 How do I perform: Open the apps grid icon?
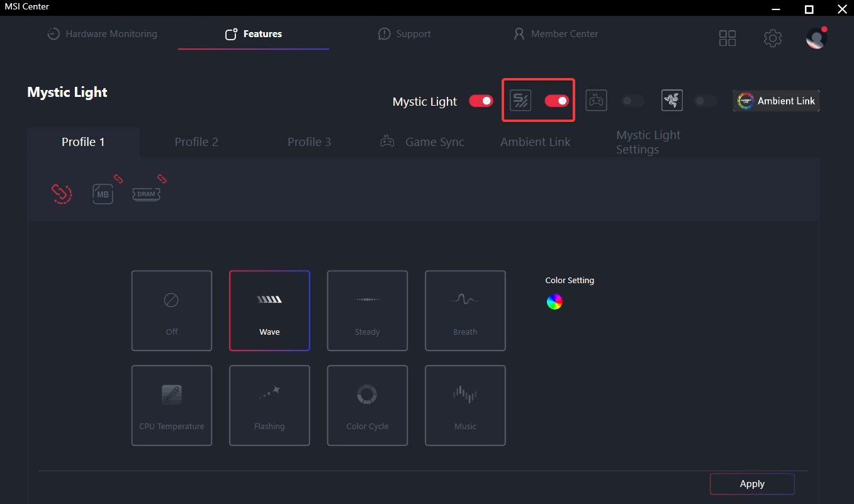[728, 38]
